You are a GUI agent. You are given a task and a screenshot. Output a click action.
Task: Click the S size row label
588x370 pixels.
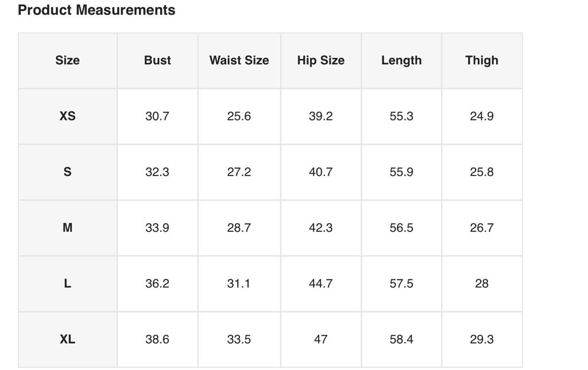[67, 172]
